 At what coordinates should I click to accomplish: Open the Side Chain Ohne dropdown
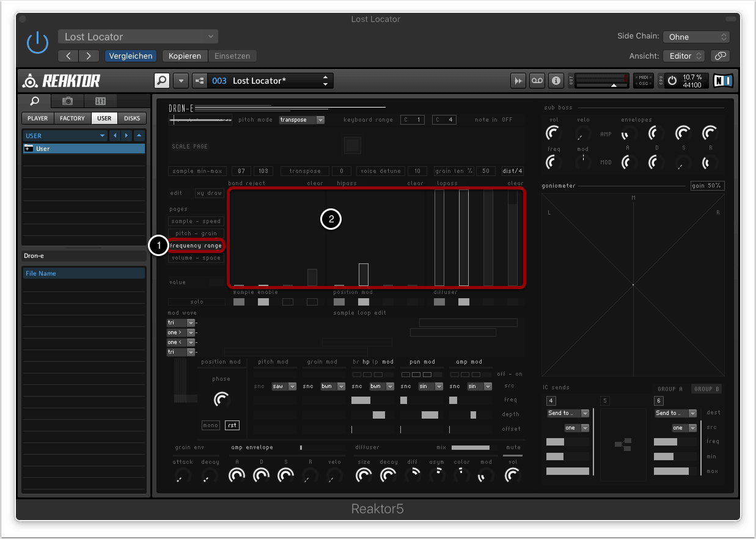696,37
